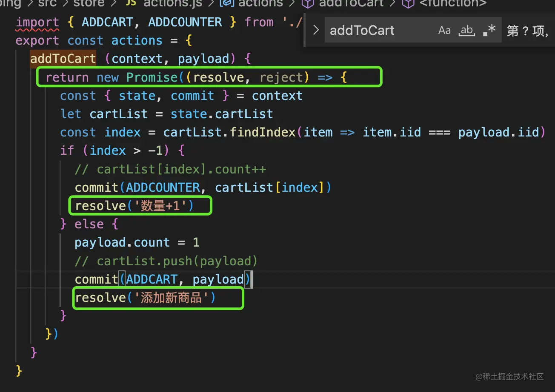Click resolve('数量+1') statement
555x392 pixels.
point(134,206)
